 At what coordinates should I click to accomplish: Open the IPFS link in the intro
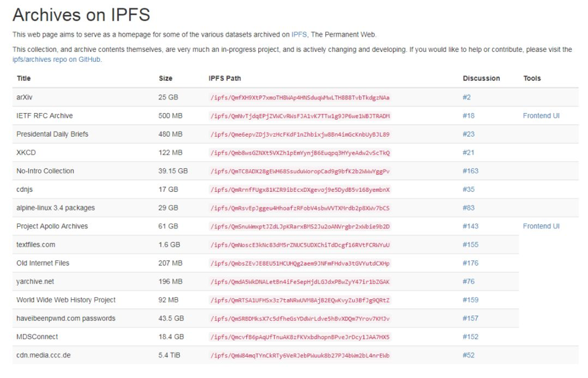(x=299, y=34)
